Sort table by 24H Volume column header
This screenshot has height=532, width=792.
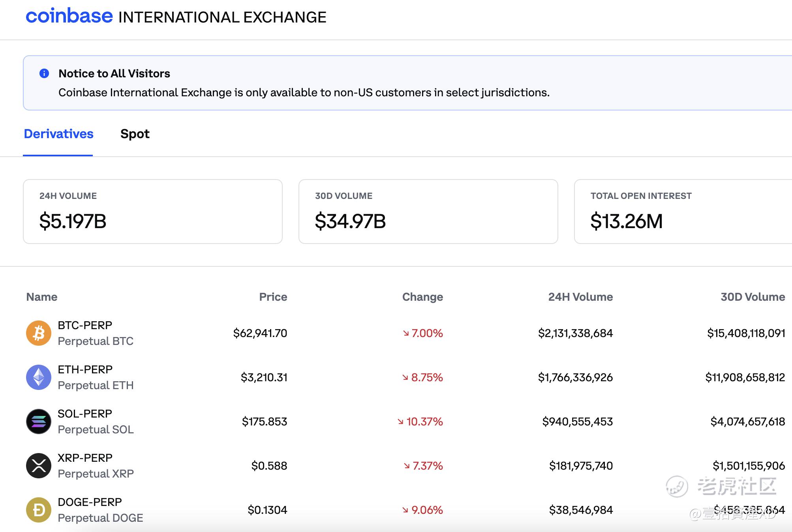click(580, 297)
